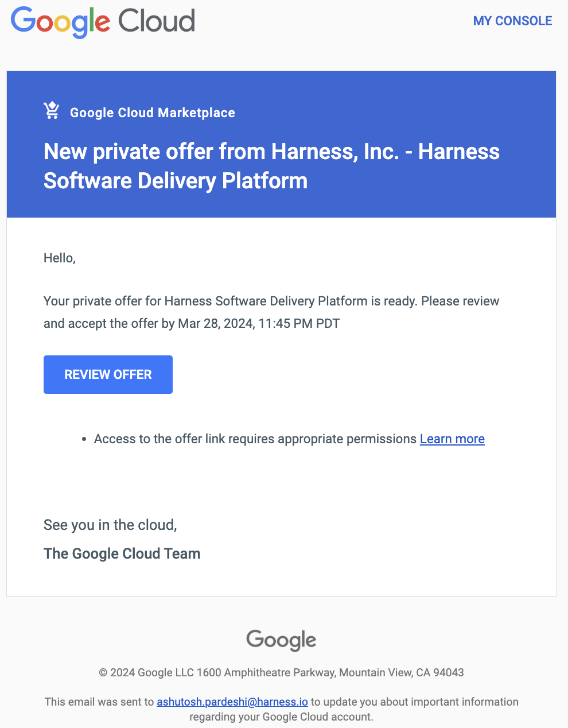Viewport: 568px width, 728px height.
Task: Select the Google Cloud Marketplace label
Action: 152,113
